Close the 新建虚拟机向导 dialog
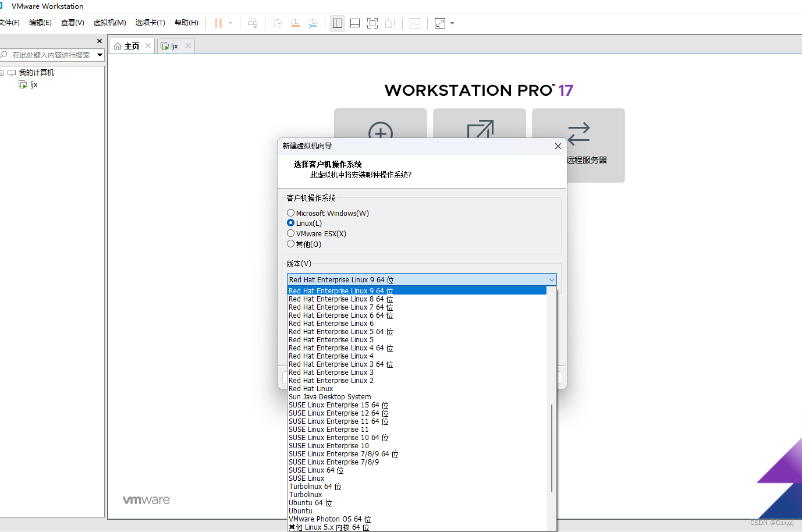 [558, 146]
